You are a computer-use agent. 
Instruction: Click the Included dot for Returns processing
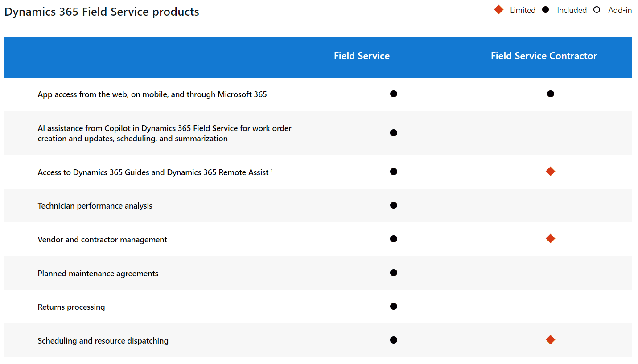(393, 306)
